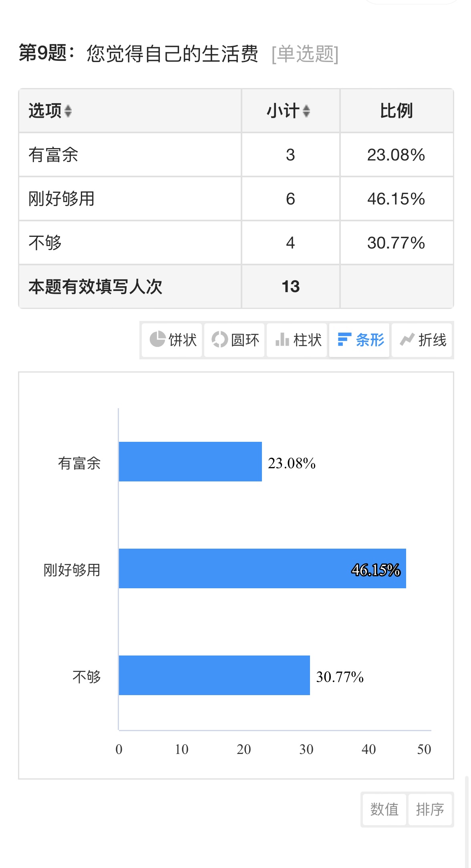Toggle the 数值 display button
The image size is (471, 868).
384,809
